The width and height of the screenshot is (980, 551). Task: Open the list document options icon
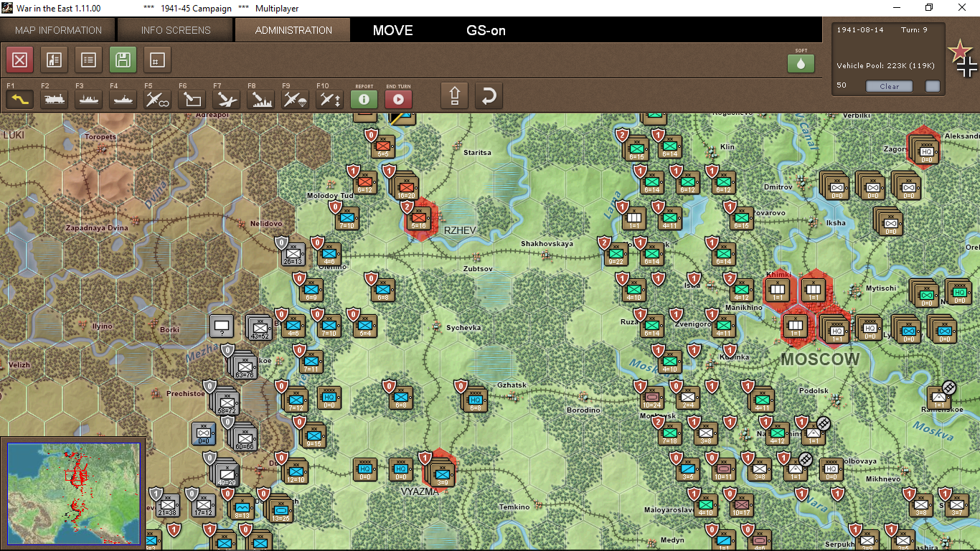[88, 60]
